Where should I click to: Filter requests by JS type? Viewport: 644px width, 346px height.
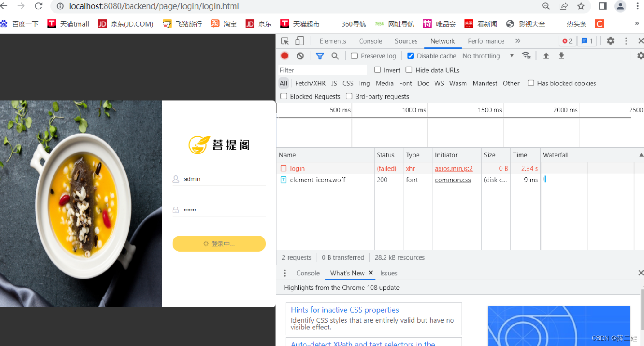(x=334, y=83)
